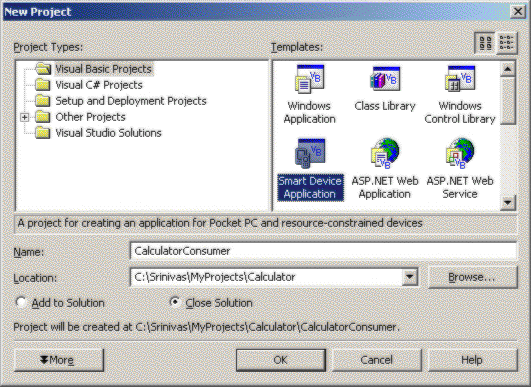Choose Visual Basic Projects in the tree

[103, 69]
